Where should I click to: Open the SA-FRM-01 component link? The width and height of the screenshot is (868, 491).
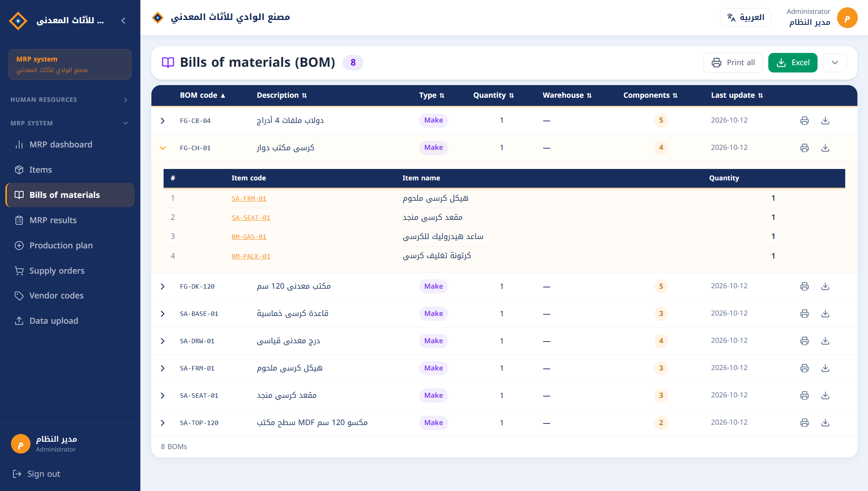coord(249,199)
